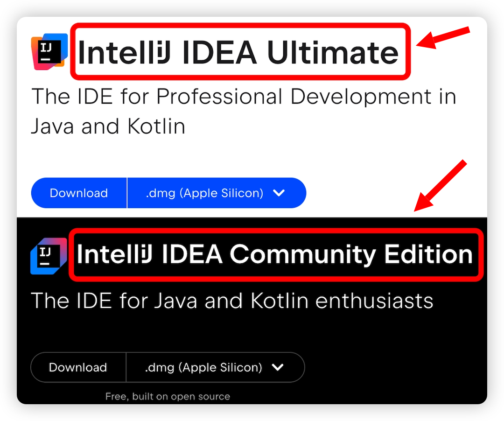Click the chevron on the Ultimate installer picker
This screenshot has height=421, width=504.
click(x=279, y=193)
